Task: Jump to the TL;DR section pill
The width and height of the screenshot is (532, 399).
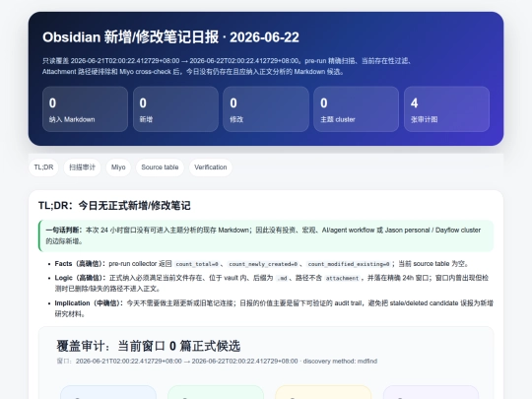Action: click(x=43, y=167)
